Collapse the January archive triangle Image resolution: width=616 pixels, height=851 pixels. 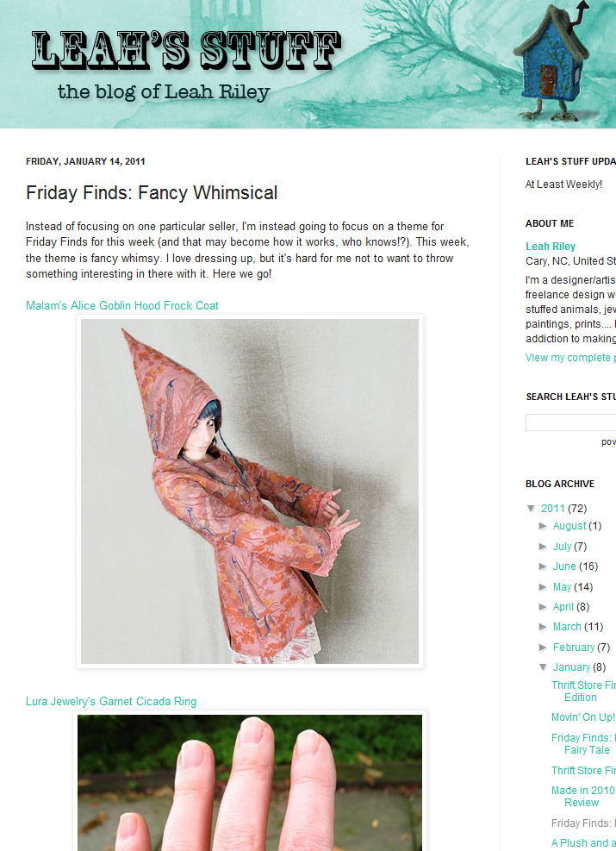coord(543,667)
